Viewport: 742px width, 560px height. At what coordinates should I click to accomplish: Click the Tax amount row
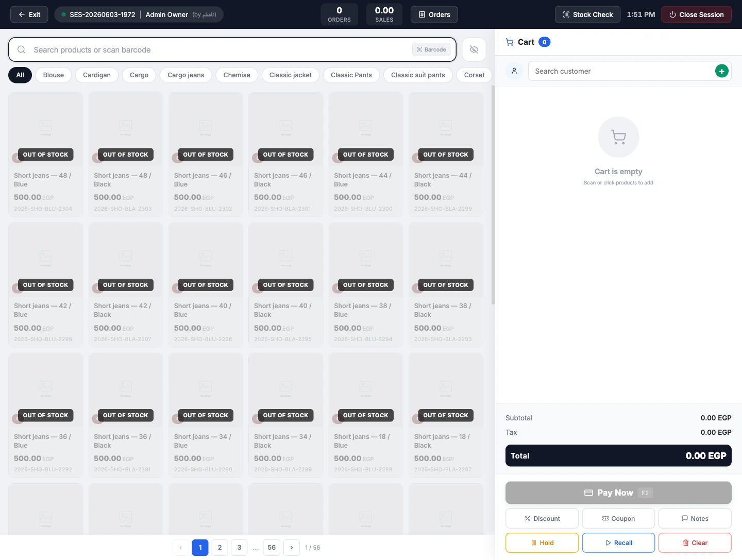click(618, 432)
